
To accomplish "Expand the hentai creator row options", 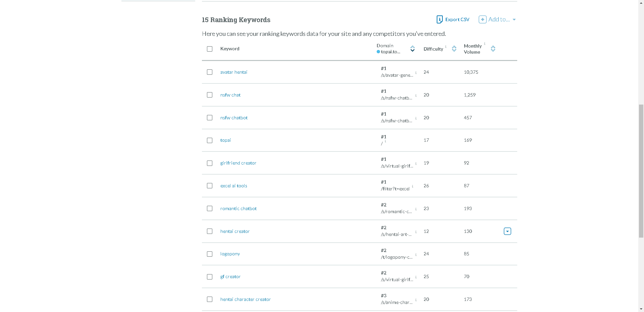I will coord(507,231).
